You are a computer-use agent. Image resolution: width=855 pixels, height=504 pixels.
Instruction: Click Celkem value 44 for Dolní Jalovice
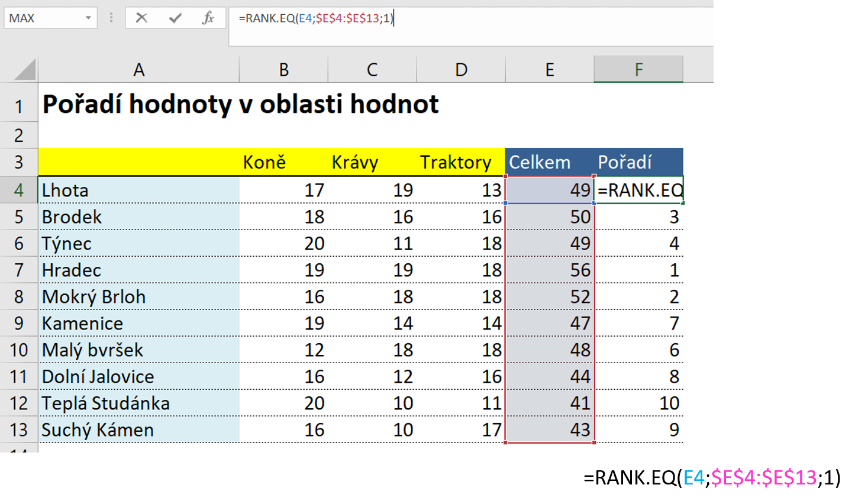click(550, 376)
